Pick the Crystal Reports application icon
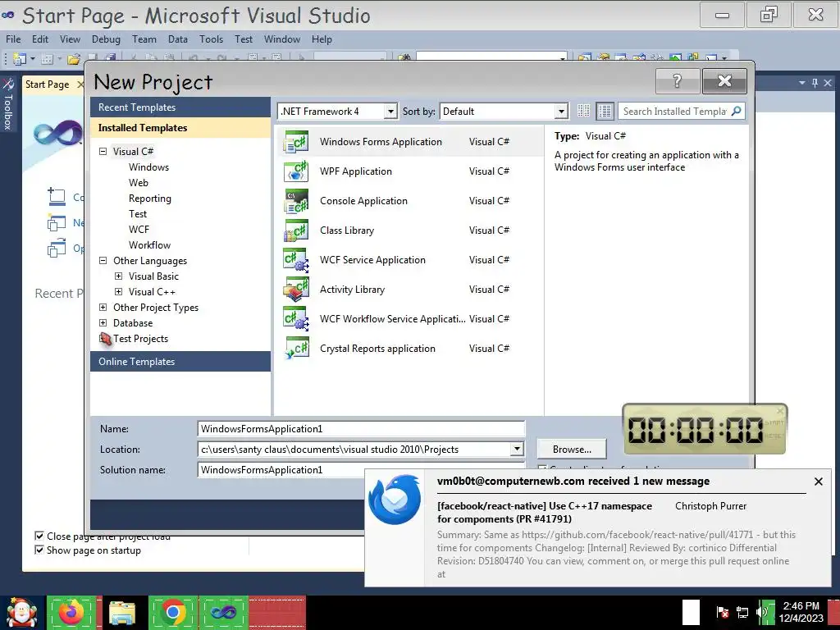The height and width of the screenshot is (630, 840). pos(296,348)
